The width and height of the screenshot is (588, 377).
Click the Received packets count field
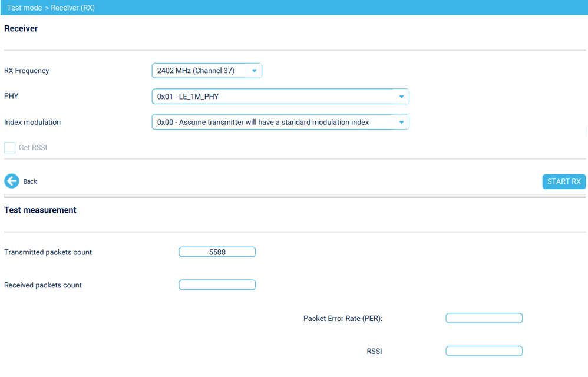click(x=217, y=285)
